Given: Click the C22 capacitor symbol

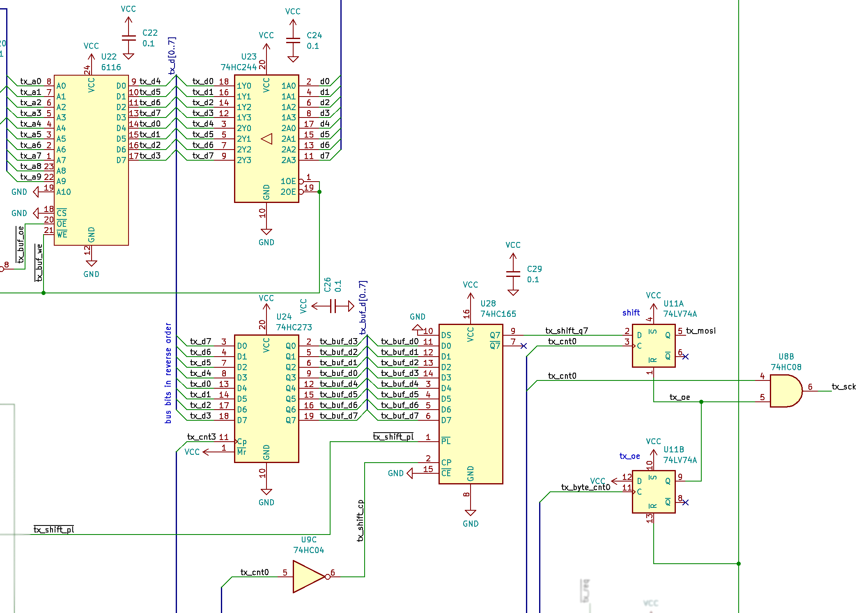Looking at the screenshot, I should click(x=129, y=38).
